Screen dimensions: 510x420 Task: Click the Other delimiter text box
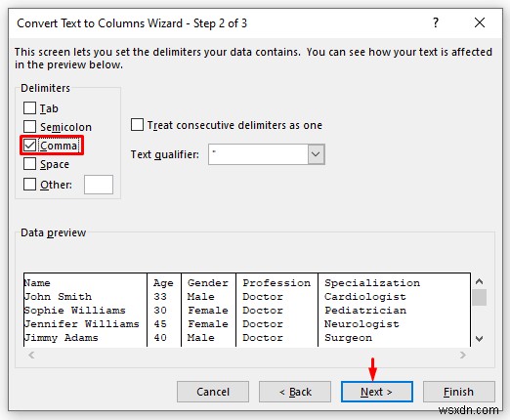tap(99, 185)
